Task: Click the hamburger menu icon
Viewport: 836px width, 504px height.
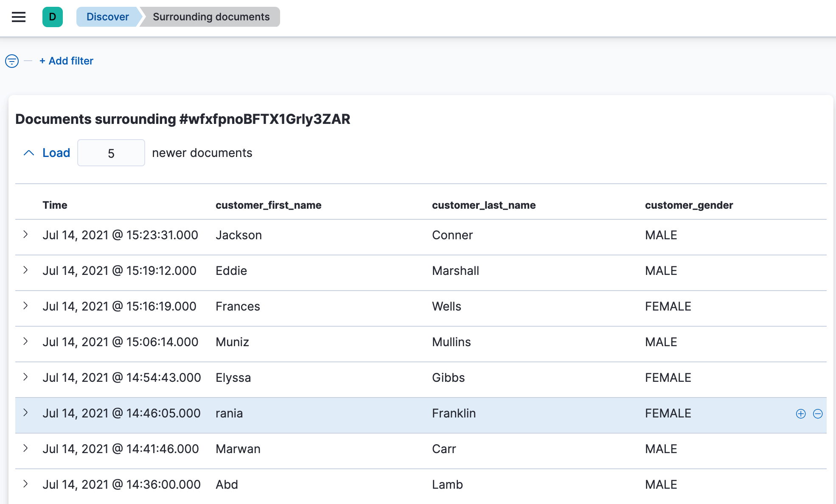Action: (19, 16)
